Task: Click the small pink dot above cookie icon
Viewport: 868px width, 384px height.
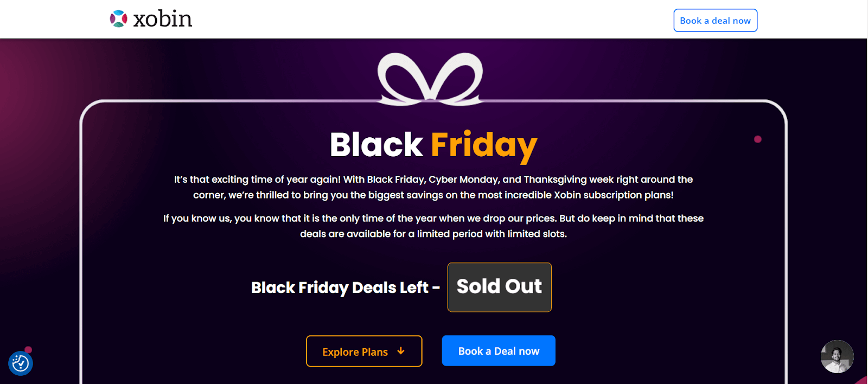Action: pos(28,350)
